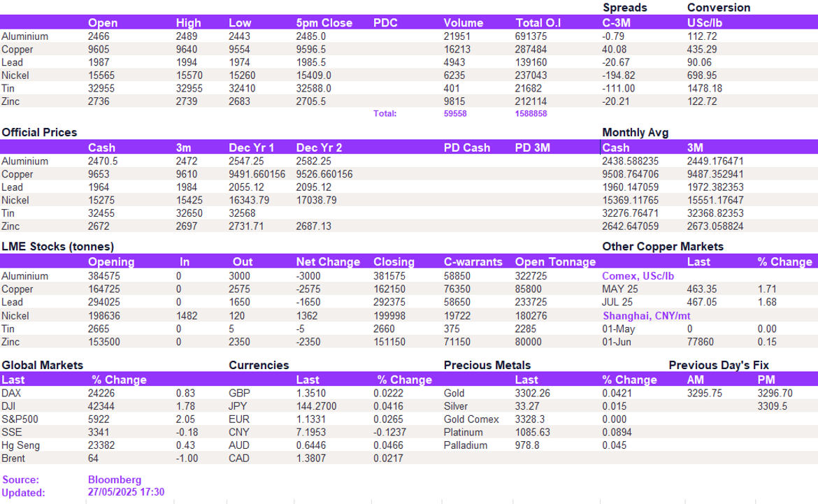818x504 pixels.
Task: Click the Monthly Avg heading
Action: pyautogui.click(x=635, y=133)
